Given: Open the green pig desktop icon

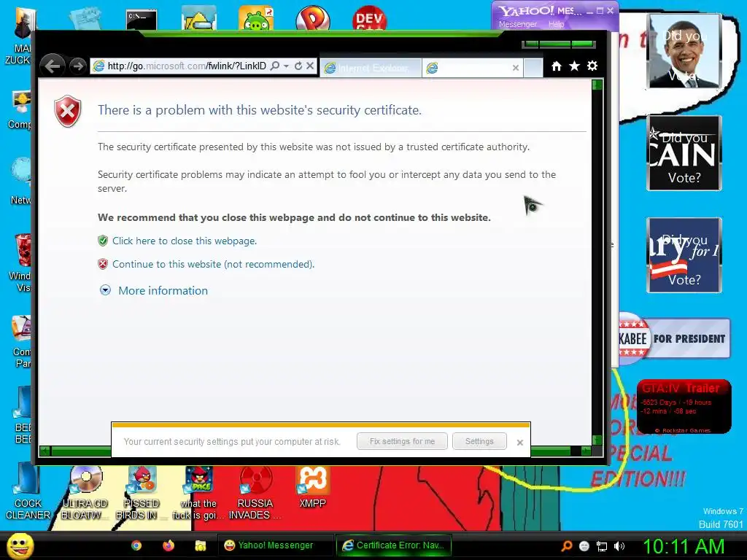Looking at the screenshot, I should [x=256, y=18].
